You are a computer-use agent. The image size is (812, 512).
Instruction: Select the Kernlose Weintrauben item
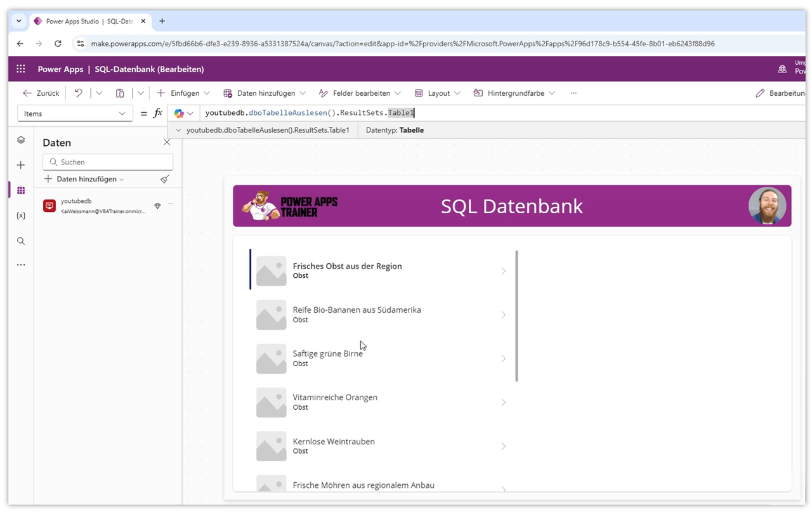pos(379,446)
